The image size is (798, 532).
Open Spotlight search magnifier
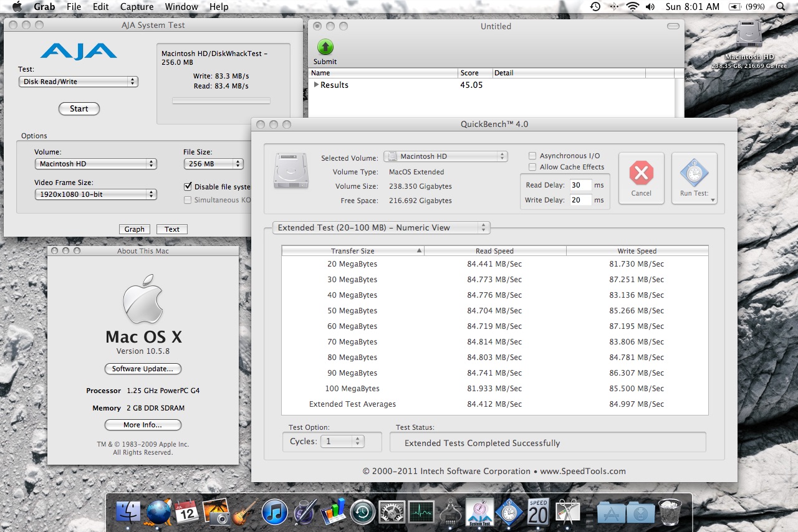[x=781, y=7]
